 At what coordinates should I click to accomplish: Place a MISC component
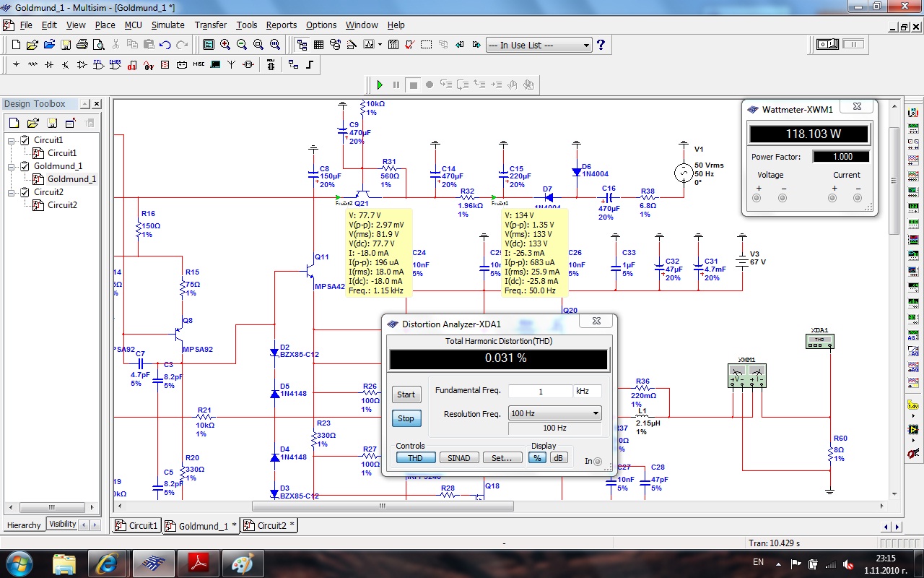click(199, 64)
